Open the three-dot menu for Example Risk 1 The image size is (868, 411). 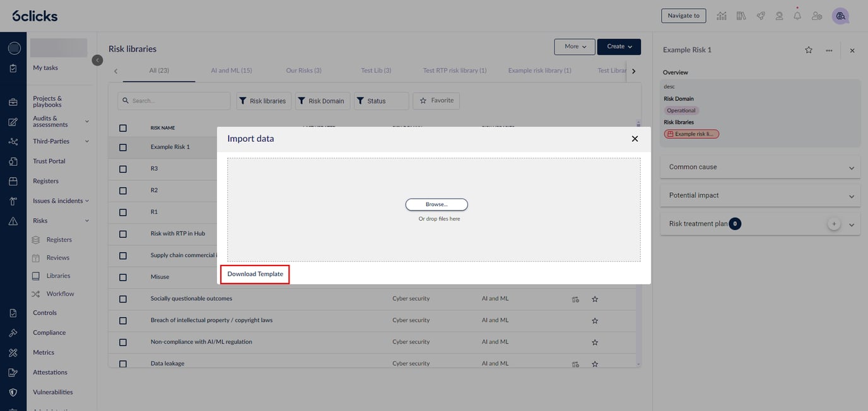829,50
